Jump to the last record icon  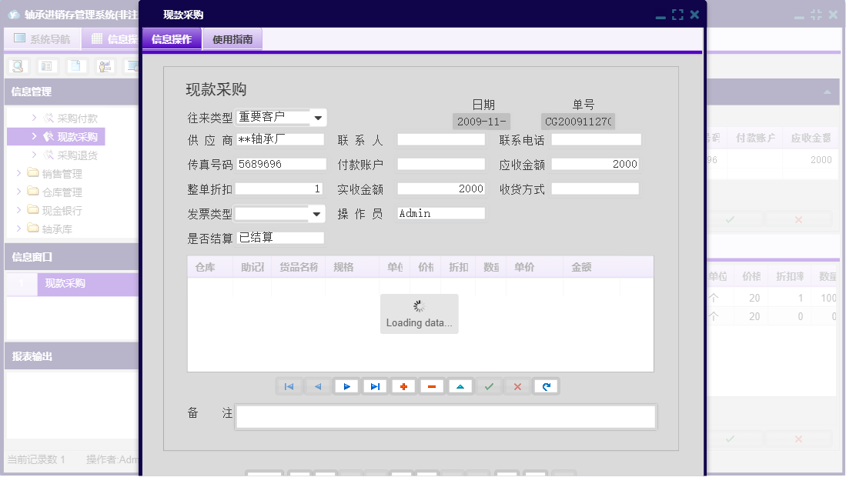(x=375, y=386)
